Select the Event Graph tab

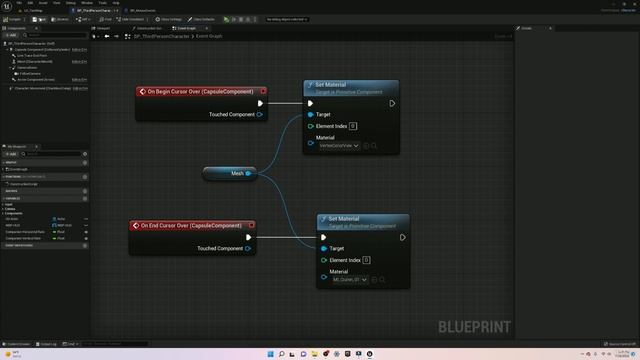(x=186, y=28)
